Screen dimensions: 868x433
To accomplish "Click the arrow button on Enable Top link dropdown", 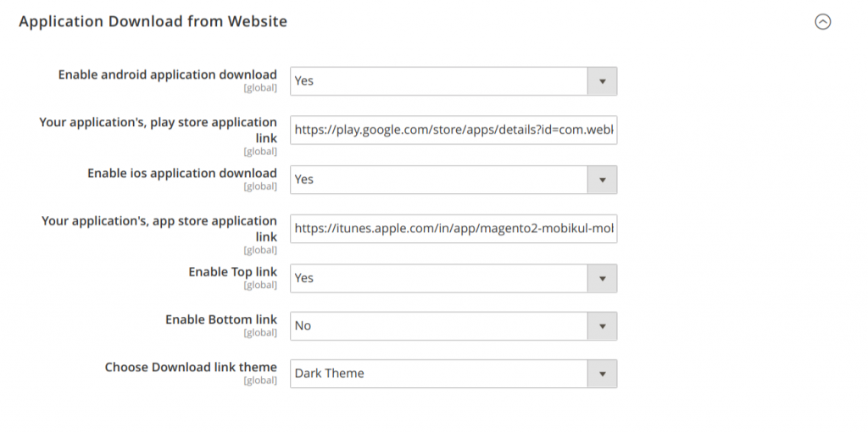I will (x=603, y=278).
